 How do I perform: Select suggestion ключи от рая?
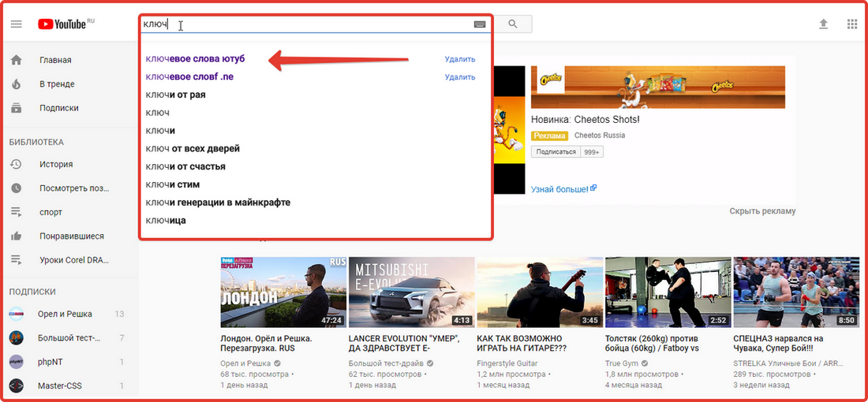point(175,95)
